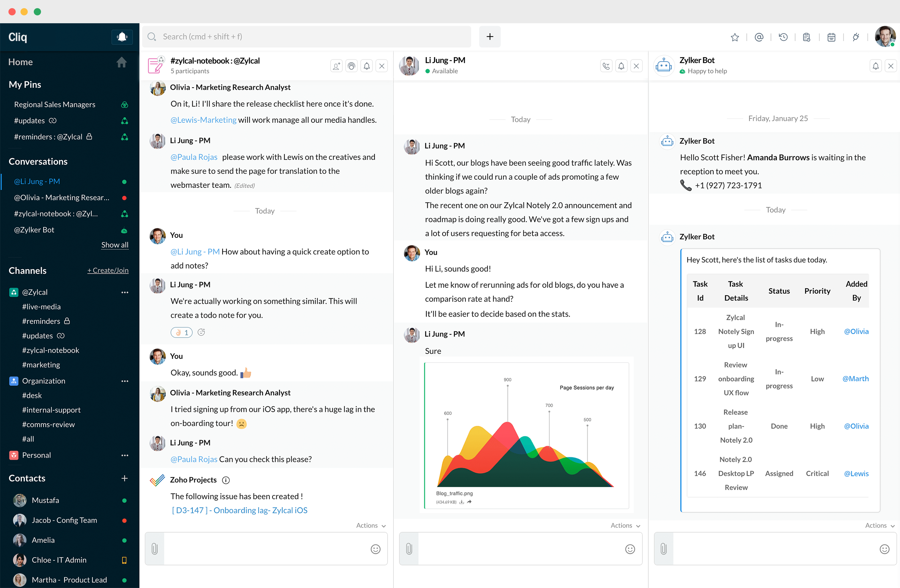Click attachment paperclip in Li Jung composer
Image resolution: width=900 pixels, height=588 pixels.
pyautogui.click(x=409, y=549)
